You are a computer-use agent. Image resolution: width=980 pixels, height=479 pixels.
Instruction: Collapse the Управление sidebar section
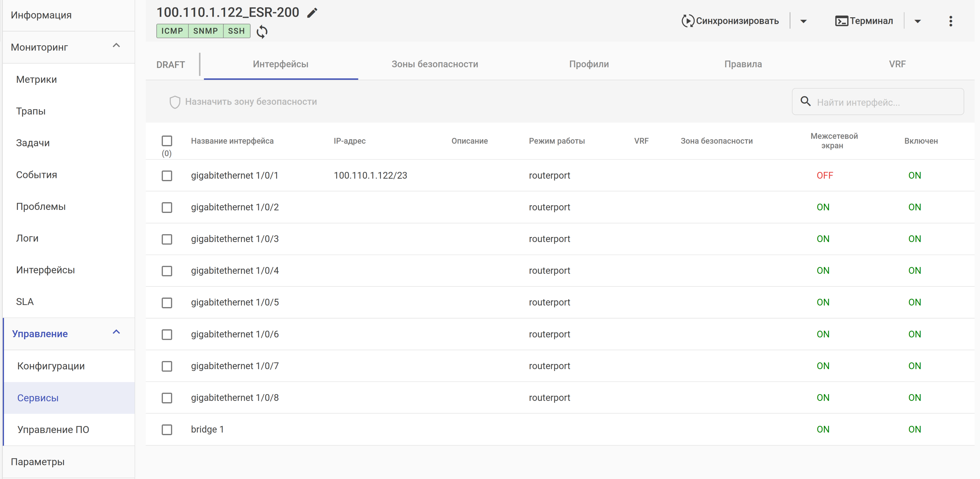(116, 332)
